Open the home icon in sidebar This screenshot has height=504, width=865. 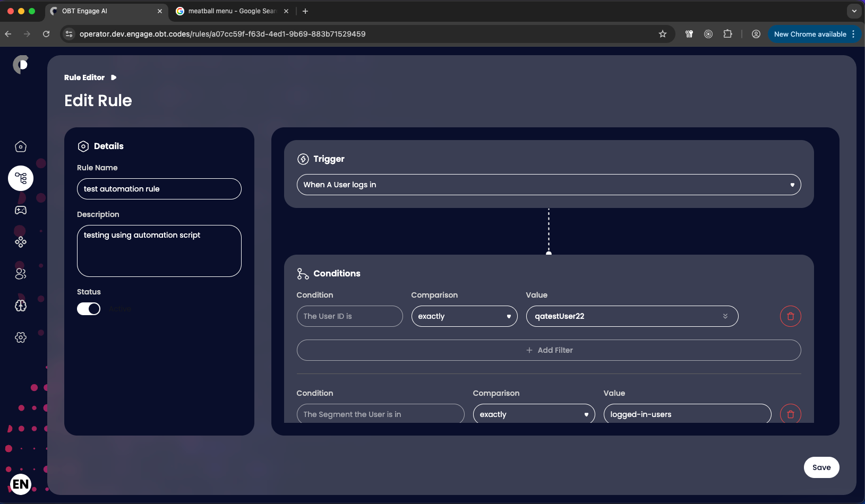21,146
